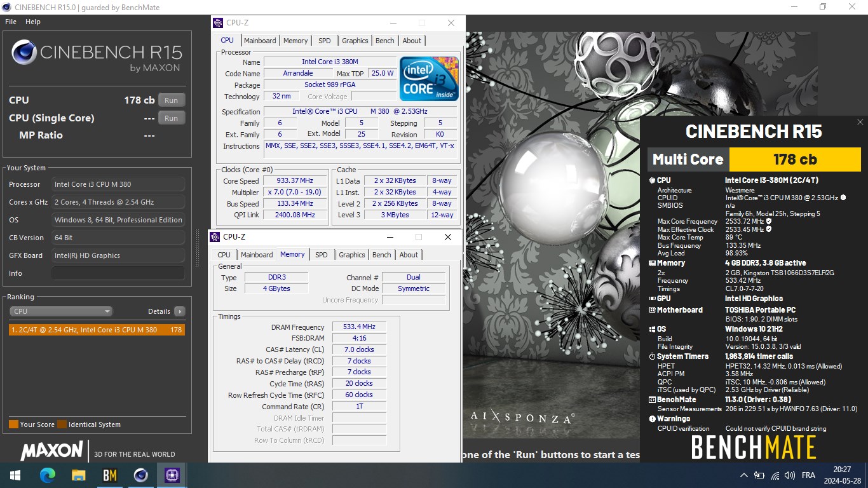The height and width of the screenshot is (488, 868).
Task: Click the CPU-Z title icon in the memory window
Action: (215, 237)
